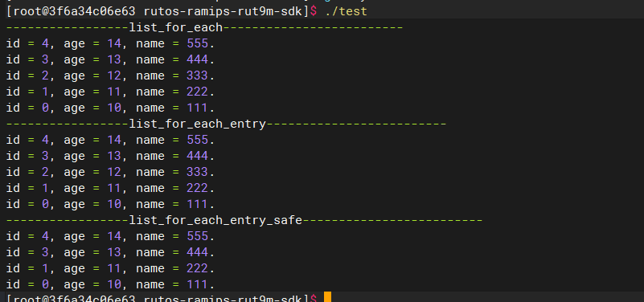Click the bottom shell prompt beside the cursor
Viewport: 644px width, 302px height.
tap(162, 297)
